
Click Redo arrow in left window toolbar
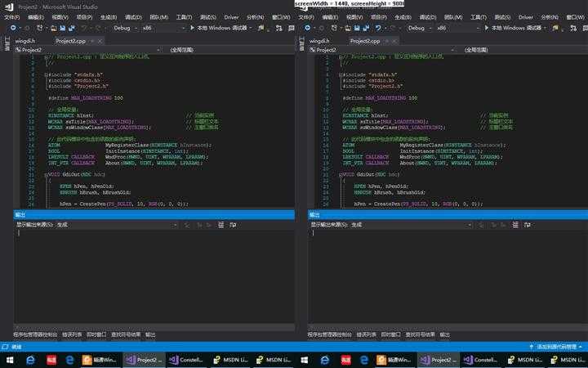tap(97, 28)
